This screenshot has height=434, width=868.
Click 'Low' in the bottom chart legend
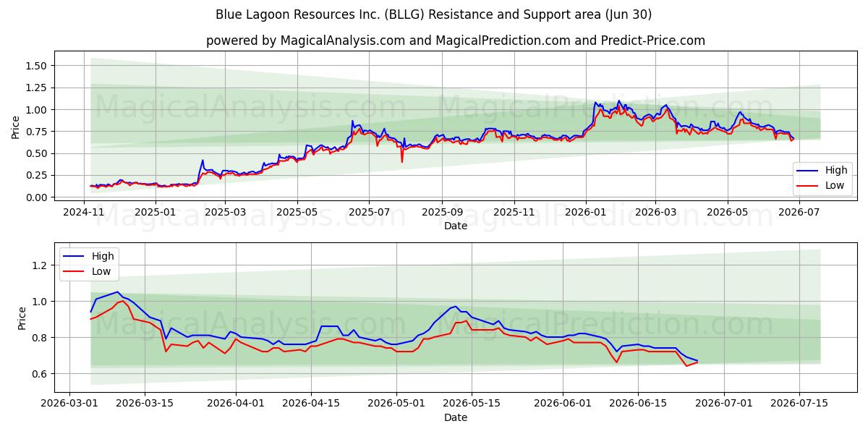pyautogui.click(x=101, y=271)
